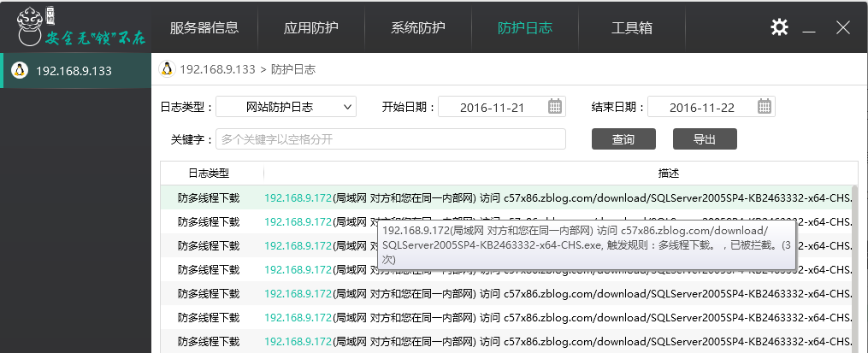Expand the 日志类型 dropdown showing 网站防护日志
Screen dimensions: 868x353
[286, 107]
